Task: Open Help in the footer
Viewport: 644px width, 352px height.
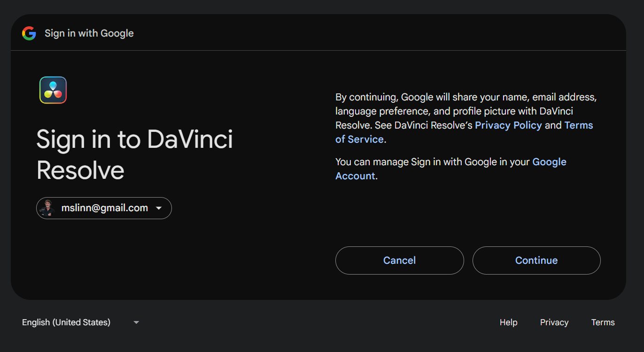Action: pyautogui.click(x=508, y=322)
